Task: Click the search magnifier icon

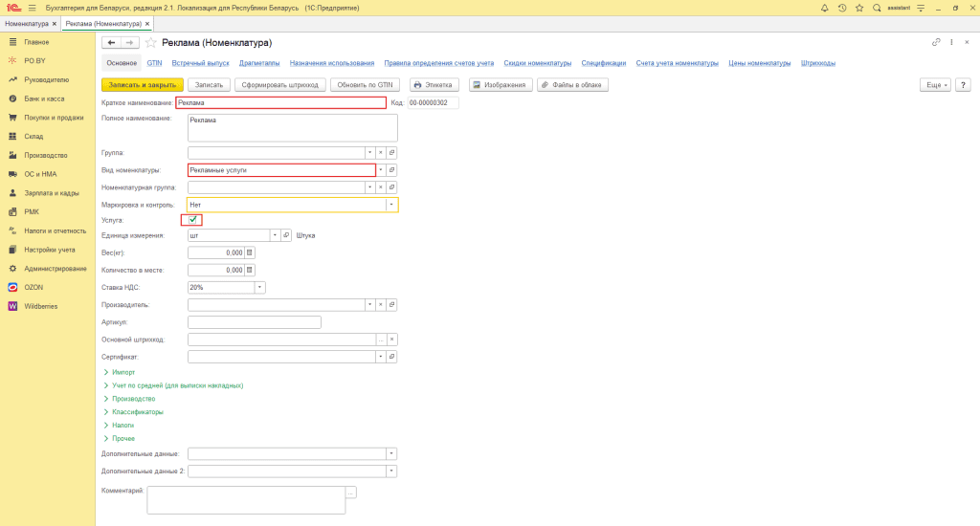Action: click(x=876, y=8)
